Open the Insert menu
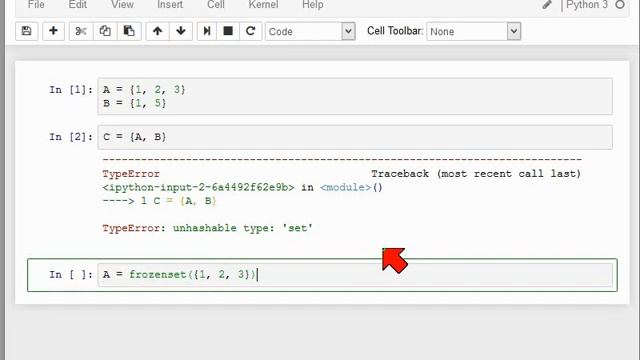This screenshot has height=360, width=640. (x=170, y=5)
